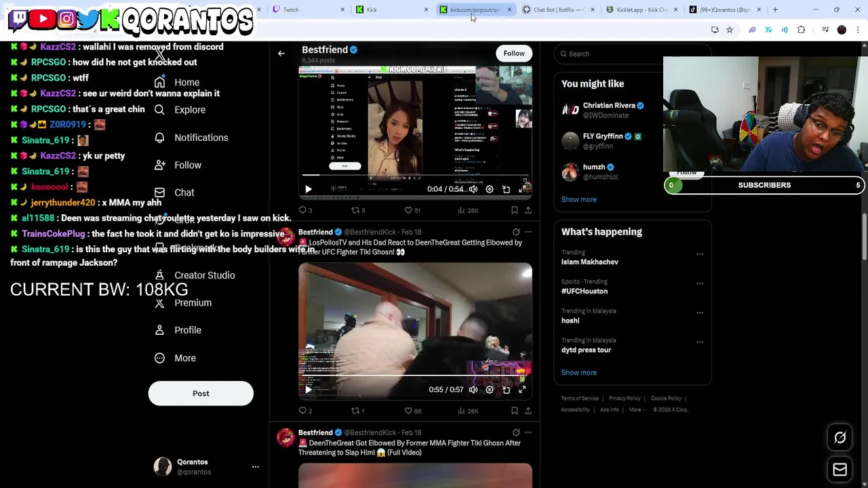Open the browser Extensions puzzle icon

[x=801, y=30]
